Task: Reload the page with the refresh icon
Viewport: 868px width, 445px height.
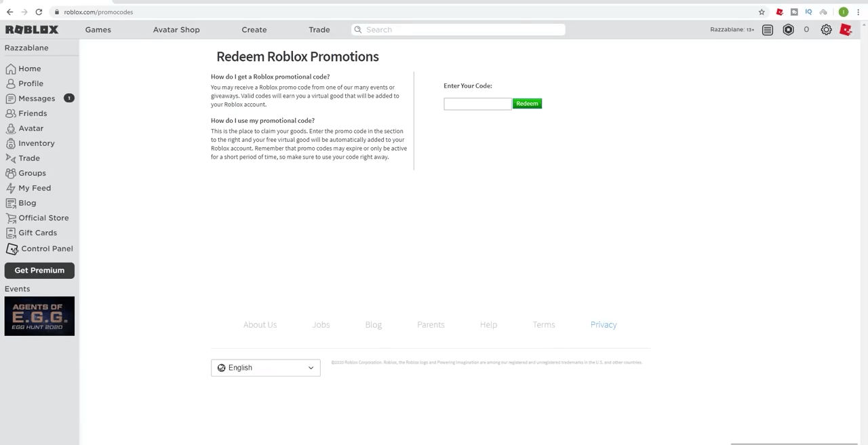Action: [39, 12]
